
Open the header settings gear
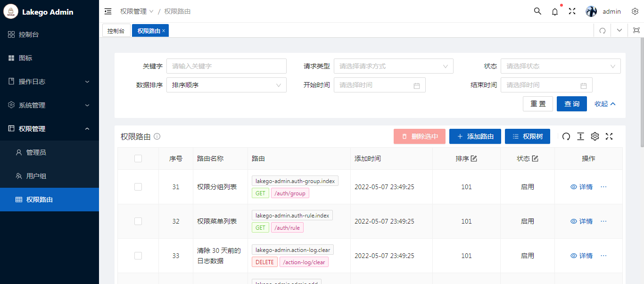pyautogui.click(x=635, y=11)
